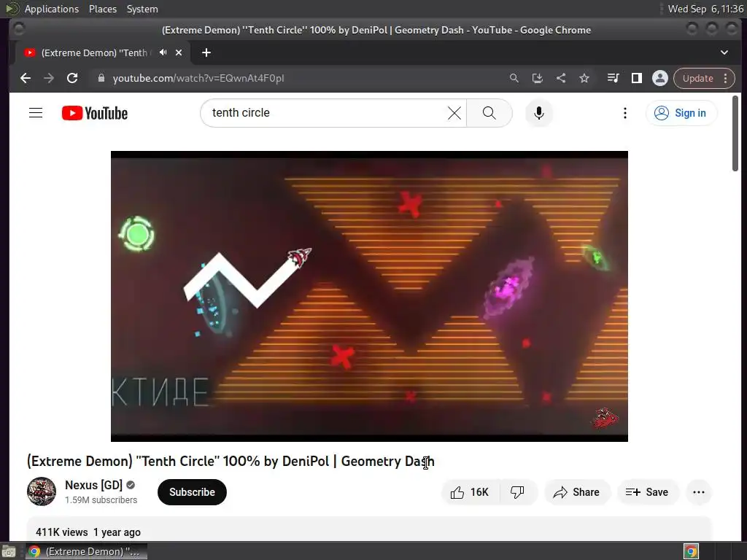Toggle the Chrome side panel
The image size is (747, 560).
pyautogui.click(x=636, y=78)
